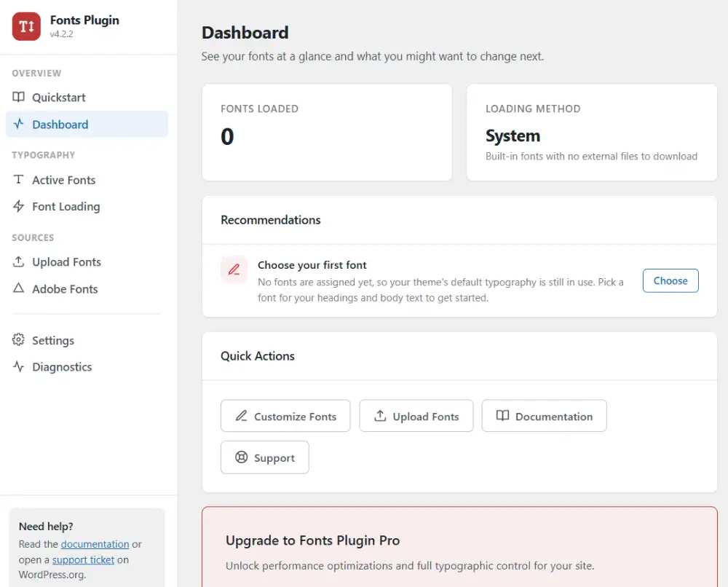The width and height of the screenshot is (728, 587).
Task: Click the Dashboard page heading
Action: (x=245, y=33)
